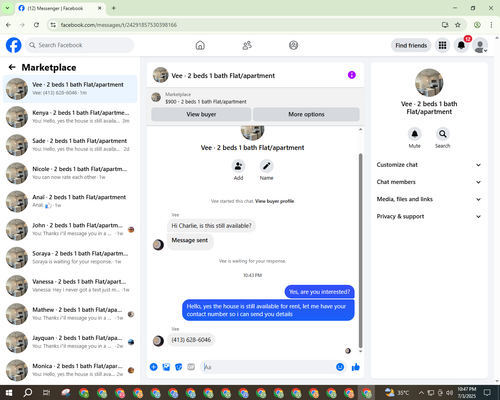Image resolution: width=500 pixels, height=400 pixels.
Task: Open the Mathew conversation in list
Action: coord(70,314)
